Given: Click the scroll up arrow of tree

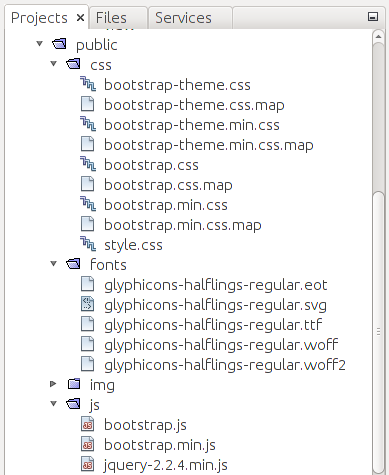Looking at the screenshot, I should tap(378, 36).
